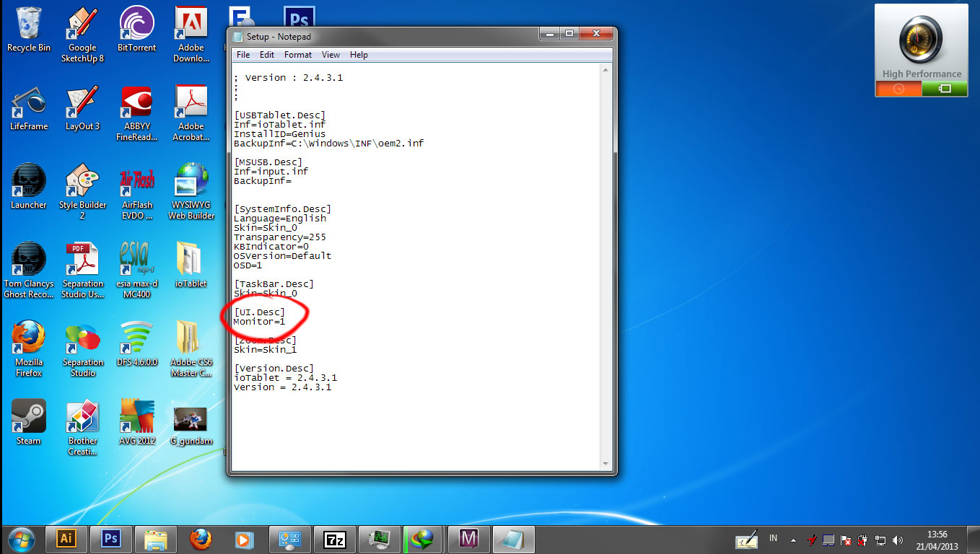Launch ABBYY FineReader desktop shortcut
Screen dimensions: 980x554
click(x=136, y=113)
